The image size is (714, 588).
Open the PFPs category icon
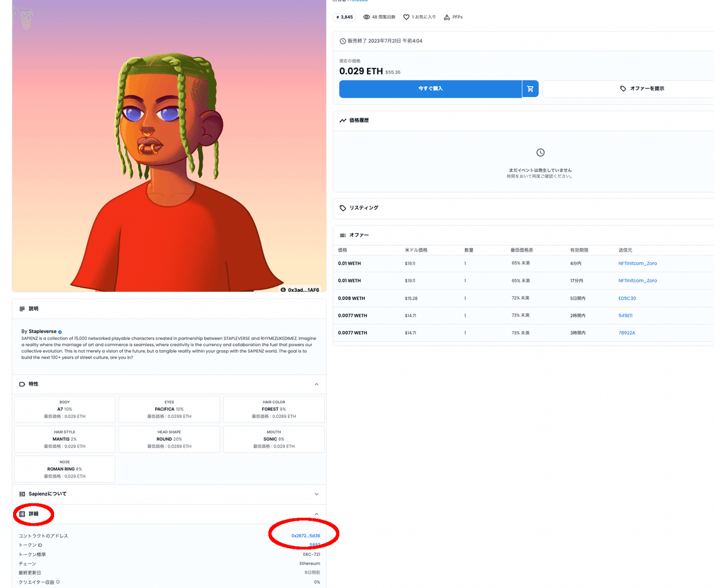click(x=446, y=17)
